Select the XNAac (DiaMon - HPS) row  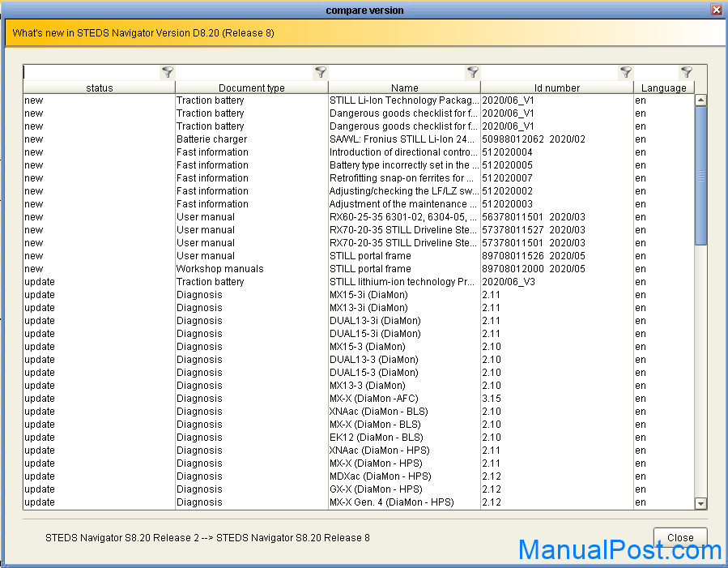359,451
